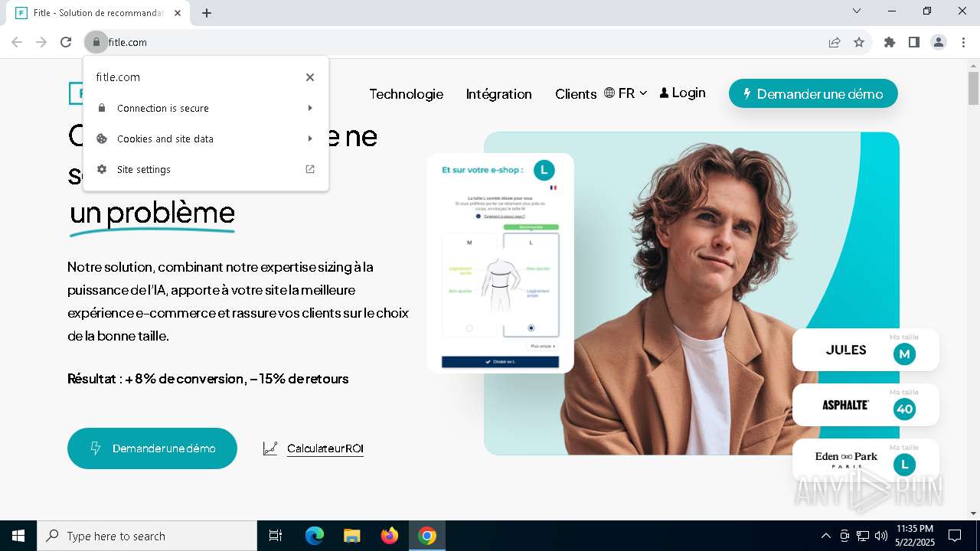Open the volume icon in system tray
This screenshot has width=980, height=551.
[881, 536]
